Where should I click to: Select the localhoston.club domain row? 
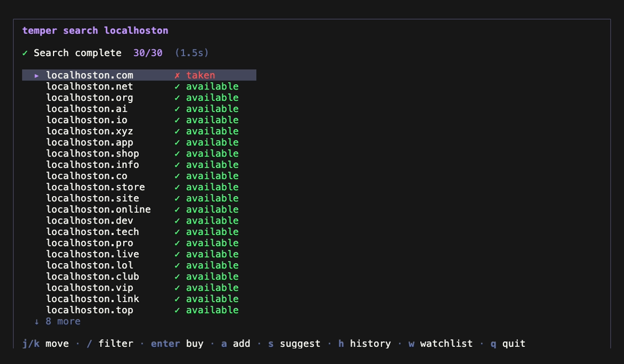(139, 277)
